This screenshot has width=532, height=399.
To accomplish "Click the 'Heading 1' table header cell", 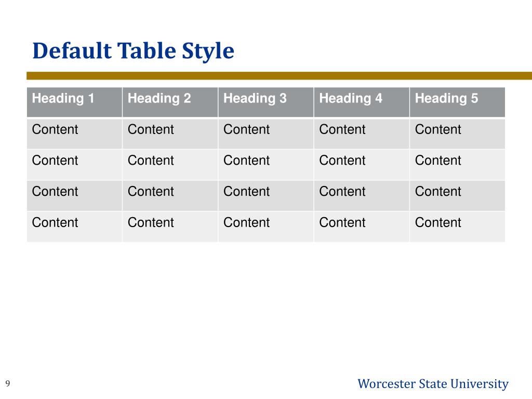I will click(74, 102).
